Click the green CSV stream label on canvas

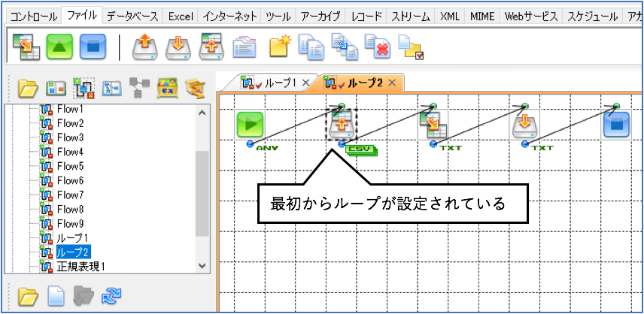361,150
